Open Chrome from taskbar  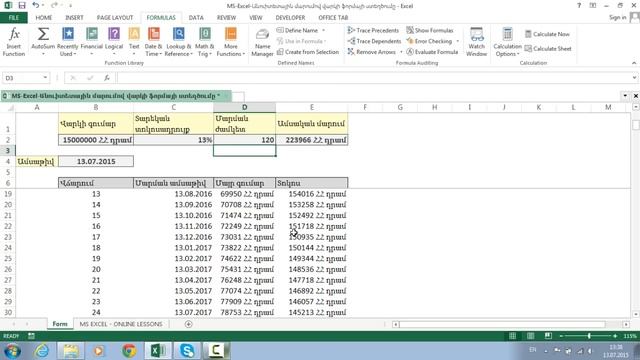coord(129,351)
